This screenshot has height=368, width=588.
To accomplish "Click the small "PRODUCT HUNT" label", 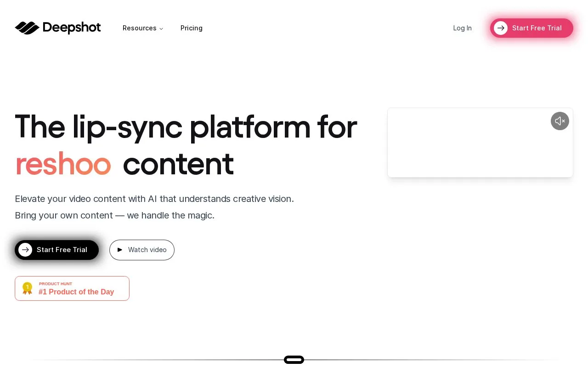I will [x=56, y=284].
